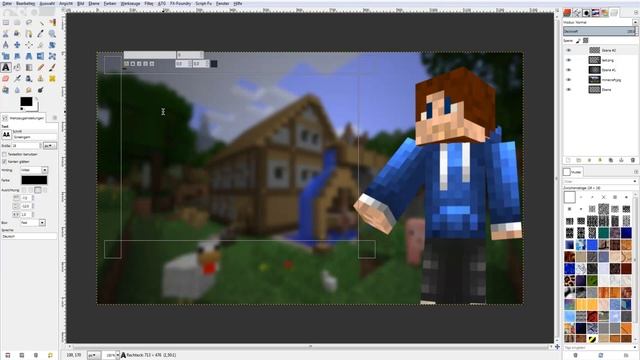Toggle the lock pixels paintbrush icon

578,41
